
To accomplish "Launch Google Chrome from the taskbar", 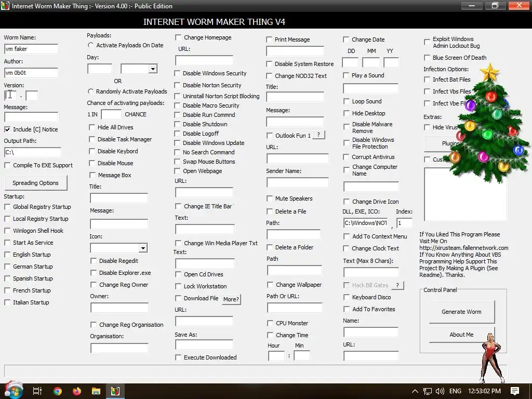I will [58, 391].
